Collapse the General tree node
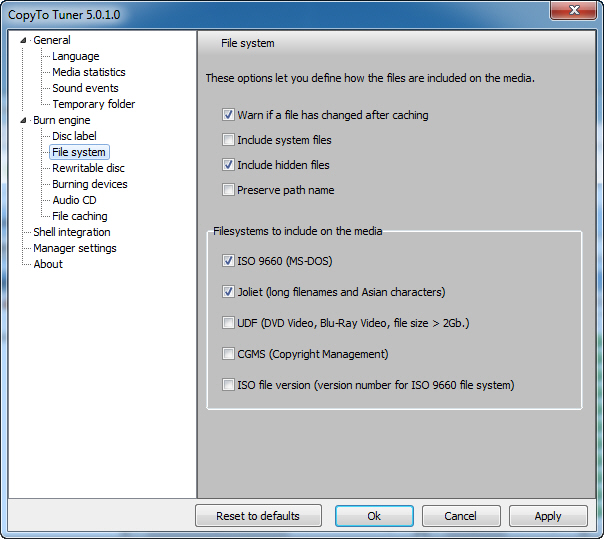The height and width of the screenshot is (539, 604). tap(23, 40)
